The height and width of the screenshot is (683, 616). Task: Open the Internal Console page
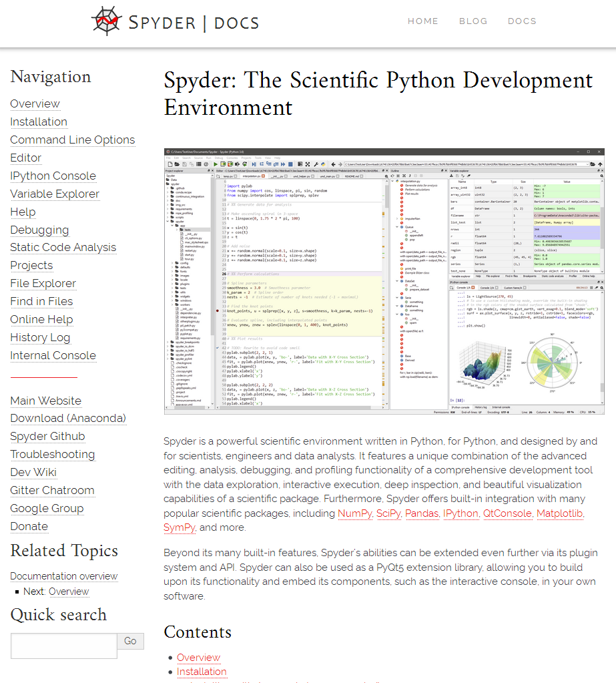[x=53, y=355]
